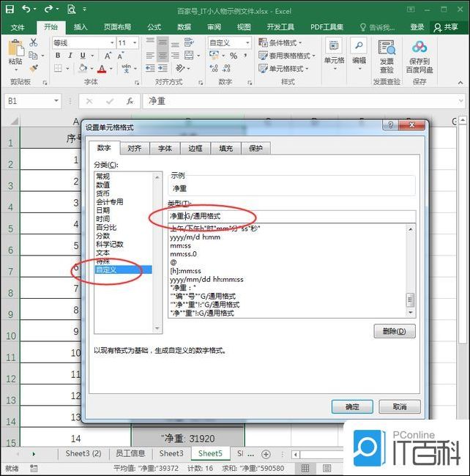Select the Format Painter brush
The width and height of the screenshot is (470, 476).
(x=34, y=68)
